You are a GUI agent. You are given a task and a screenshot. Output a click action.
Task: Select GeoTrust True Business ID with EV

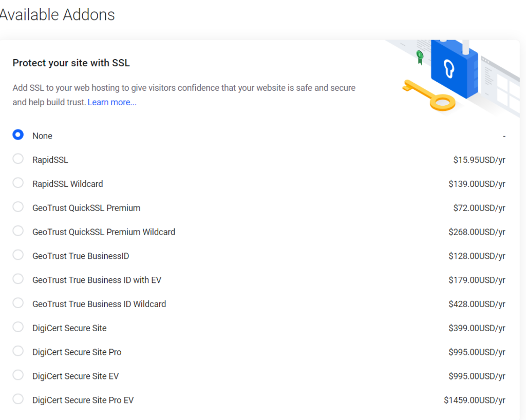(x=18, y=279)
